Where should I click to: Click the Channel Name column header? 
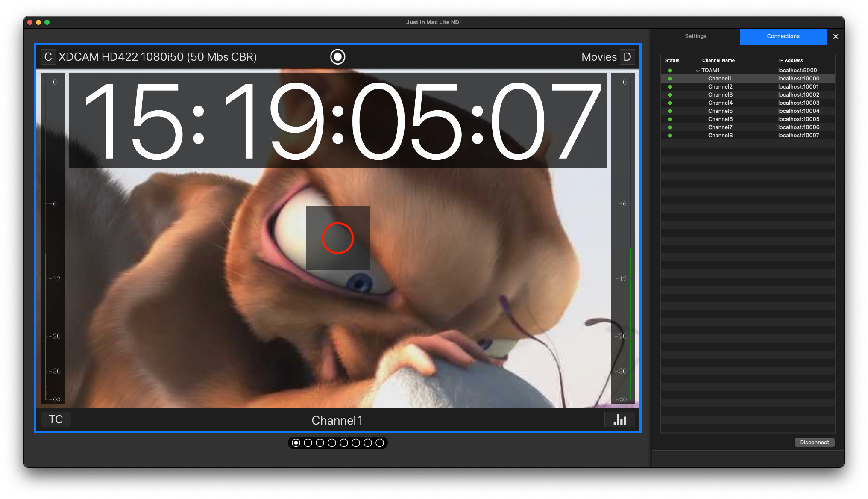point(718,61)
